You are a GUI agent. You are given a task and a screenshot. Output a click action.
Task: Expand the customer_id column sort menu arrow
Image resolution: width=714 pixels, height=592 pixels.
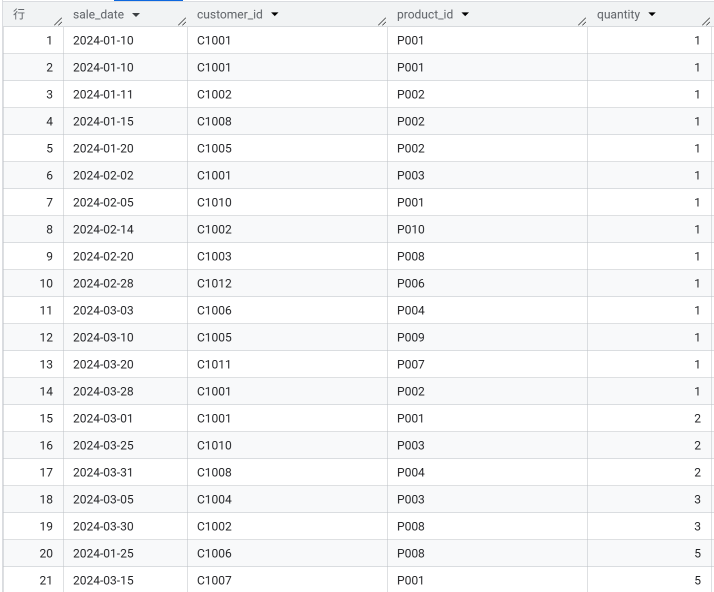click(x=275, y=15)
